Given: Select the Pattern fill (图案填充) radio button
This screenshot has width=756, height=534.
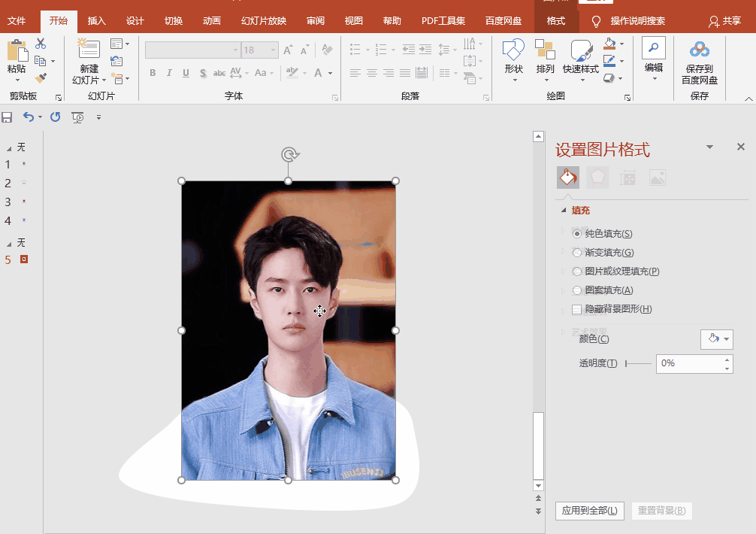Looking at the screenshot, I should 577,290.
